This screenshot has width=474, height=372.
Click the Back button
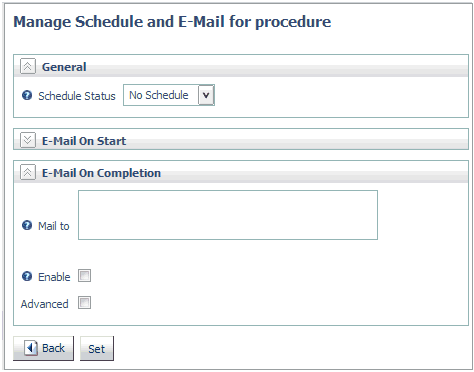pos(43,348)
